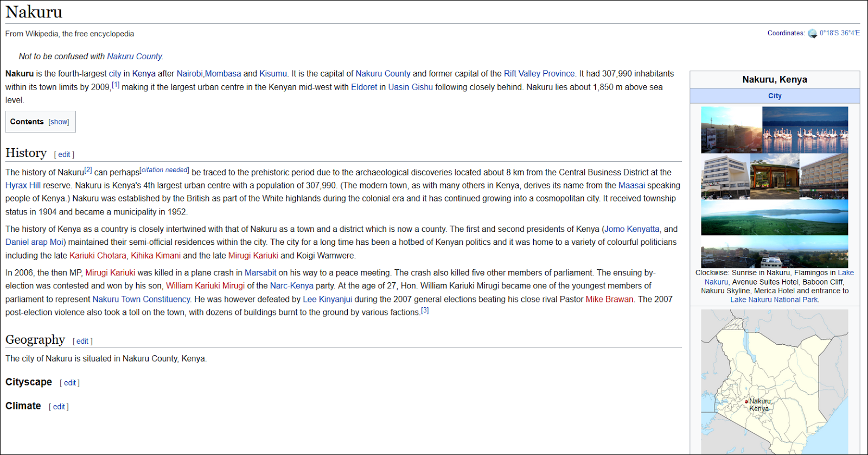Jump to footnote reference 2
Screen dimensions: 868x455
88,170
